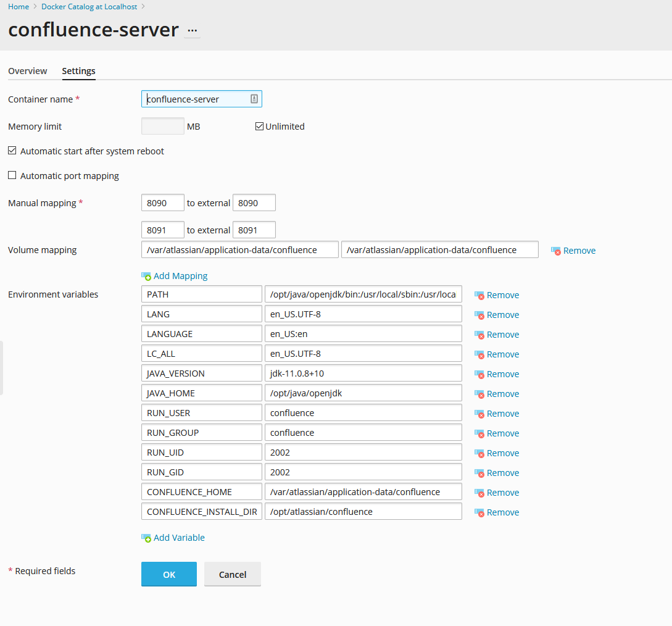Click the PATH variable name field

pos(201,294)
